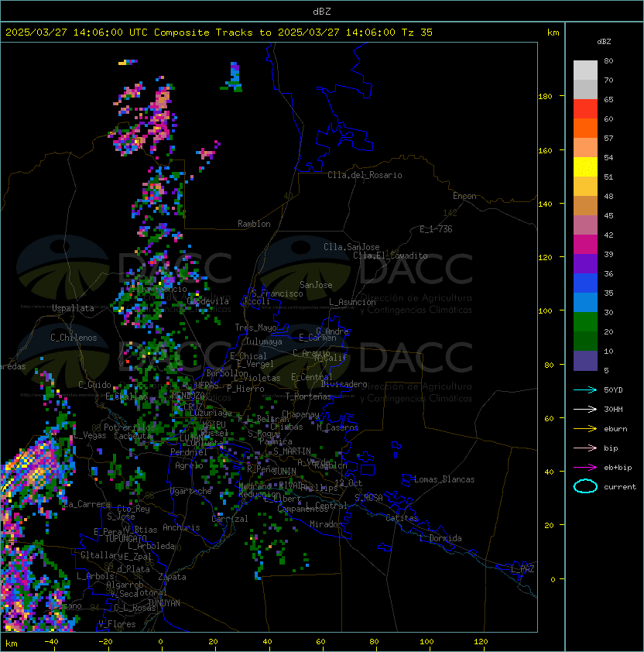644x652 pixels.
Task: Click the Catitas map label
Action: pyautogui.click(x=402, y=518)
